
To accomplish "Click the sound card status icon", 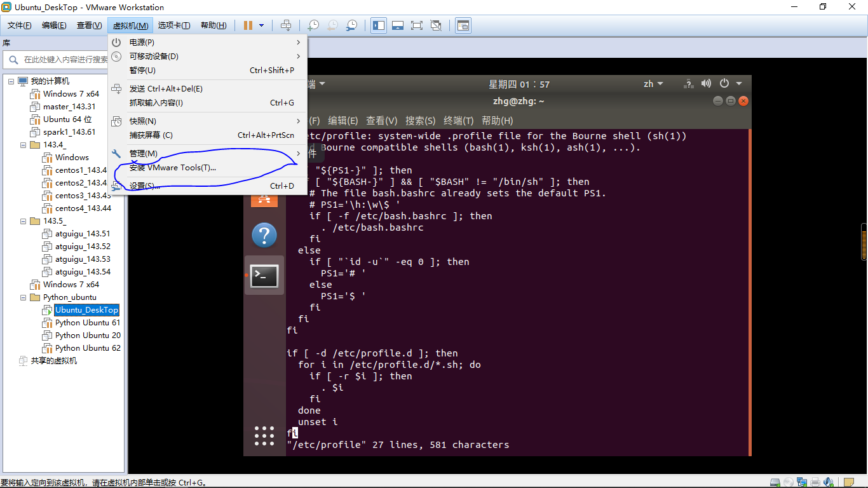I will (x=829, y=483).
